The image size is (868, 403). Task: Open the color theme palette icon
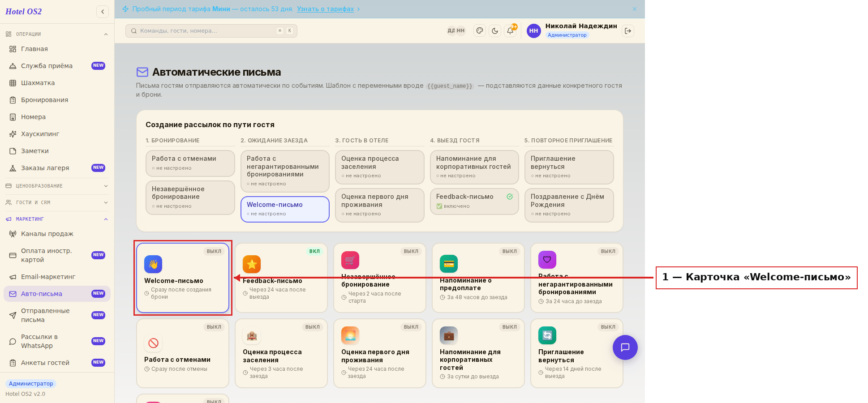(x=480, y=31)
